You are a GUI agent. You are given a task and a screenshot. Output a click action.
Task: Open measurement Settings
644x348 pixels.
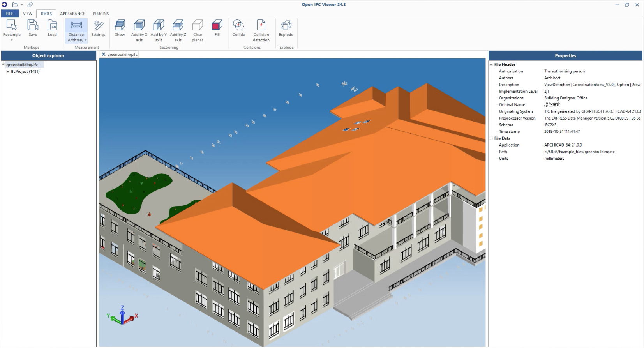tap(98, 26)
